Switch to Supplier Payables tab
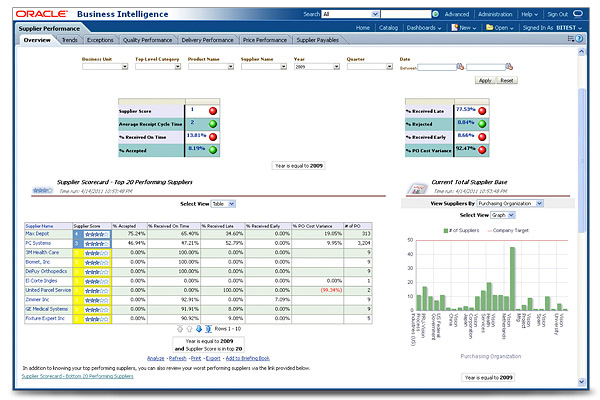The image size is (600, 400). pyautogui.click(x=318, y=40)
